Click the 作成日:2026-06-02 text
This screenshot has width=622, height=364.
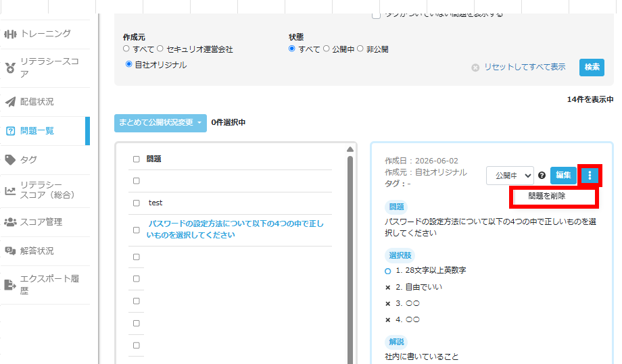(421, 161)
